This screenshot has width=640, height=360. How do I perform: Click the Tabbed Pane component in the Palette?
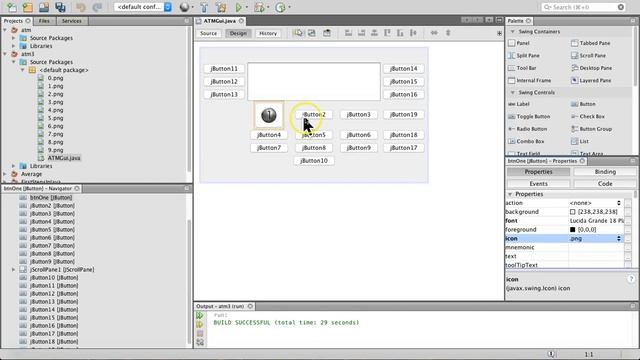pos(590,43)
